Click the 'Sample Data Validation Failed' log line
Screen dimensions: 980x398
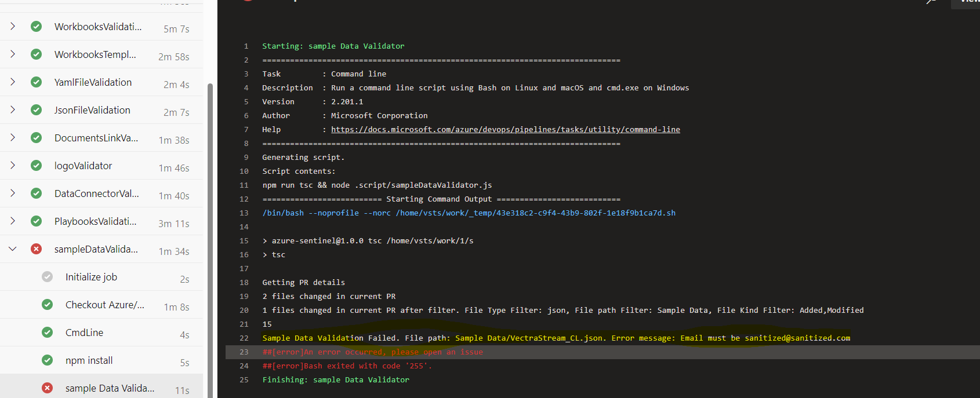point(556,338)
